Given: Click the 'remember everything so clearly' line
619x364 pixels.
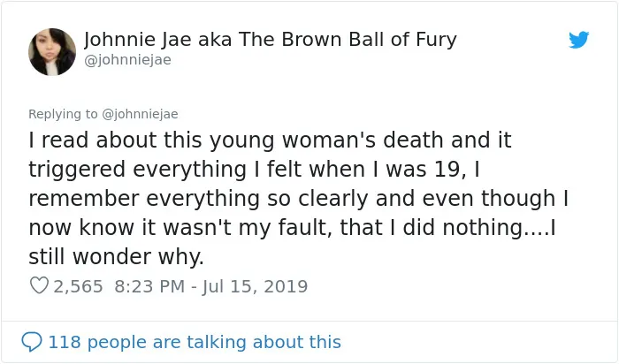Looking at the screenshot, I should pyautogui.click(x=299, y=199).
